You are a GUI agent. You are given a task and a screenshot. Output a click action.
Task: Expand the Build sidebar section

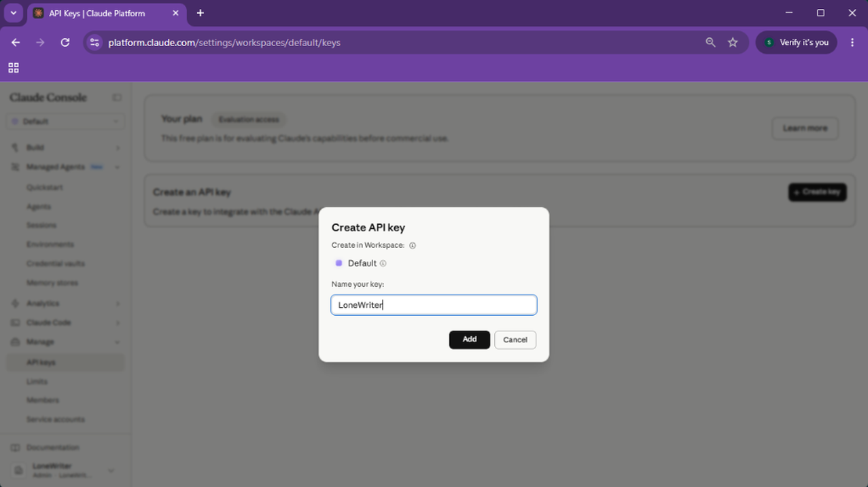(x=65, y=147)
